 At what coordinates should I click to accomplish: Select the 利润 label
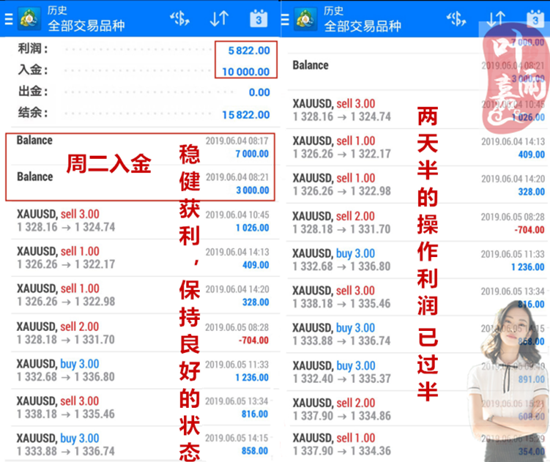click(33, 48)
